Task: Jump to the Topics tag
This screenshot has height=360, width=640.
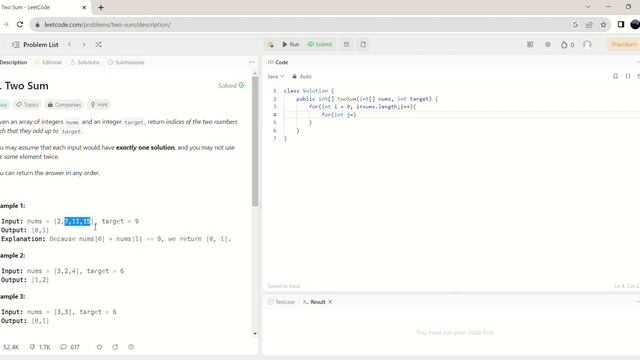Action: [x=27, y=104]
